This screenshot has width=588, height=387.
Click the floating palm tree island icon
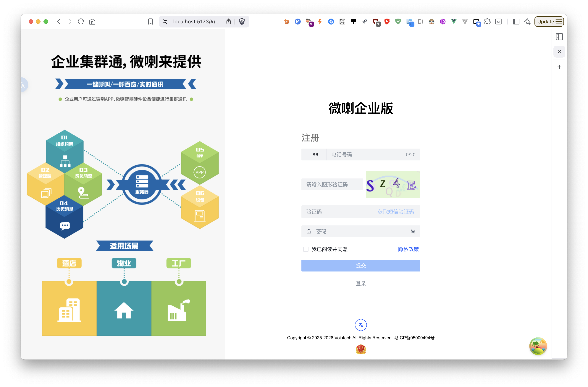(x=538, y=346)
